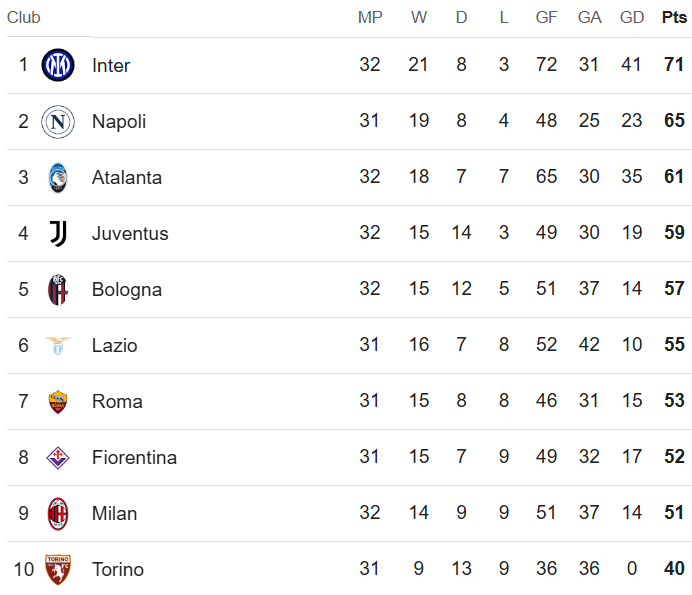Select the Atalanta crest icon
The image size is (692, 595).
point(58,178)
